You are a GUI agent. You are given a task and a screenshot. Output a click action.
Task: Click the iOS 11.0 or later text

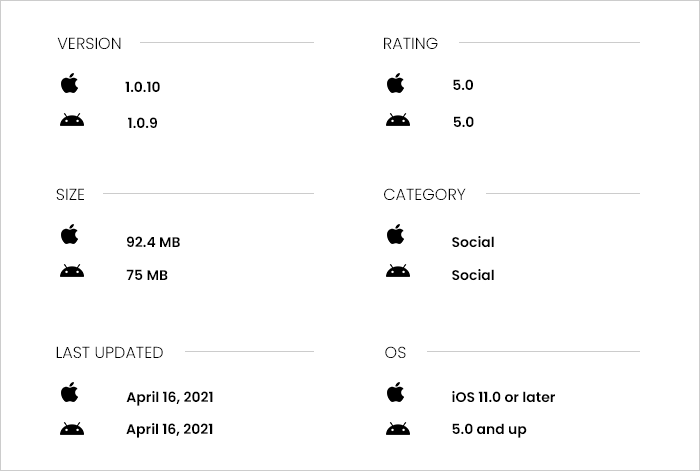click(x=503, y=397)
